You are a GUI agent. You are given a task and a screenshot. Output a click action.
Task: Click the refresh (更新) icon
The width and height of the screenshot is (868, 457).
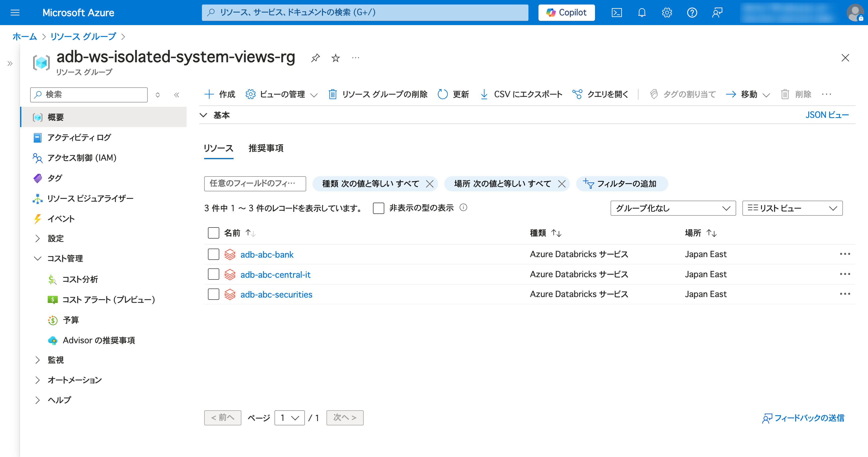tap(443, 94)
